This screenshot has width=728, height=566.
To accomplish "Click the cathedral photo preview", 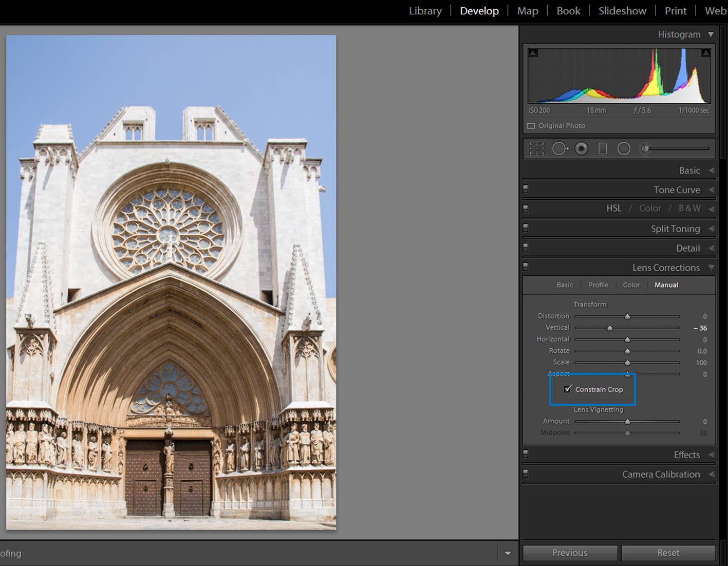I will click(171, 282).
